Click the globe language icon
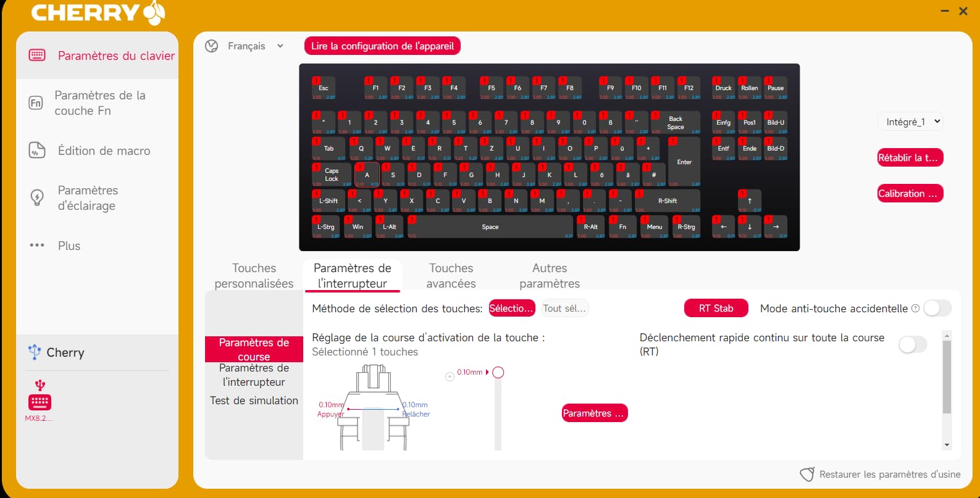 tap(212, 46)
